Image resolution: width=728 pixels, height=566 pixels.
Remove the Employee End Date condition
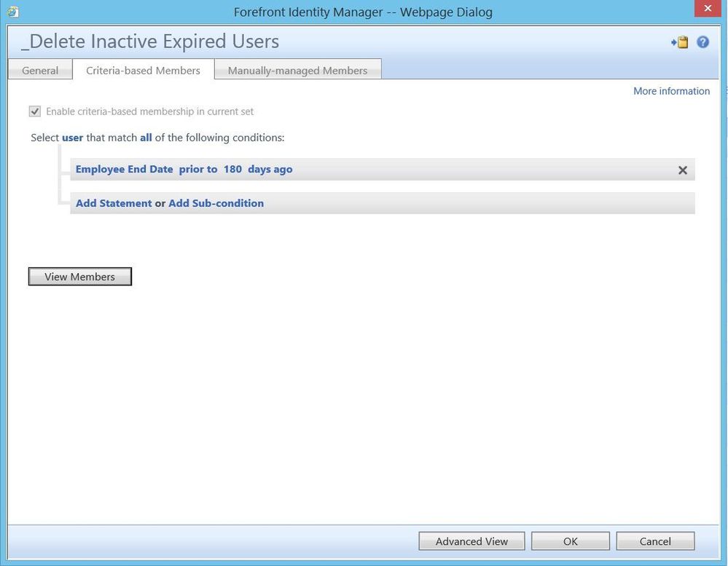point(683,170)
